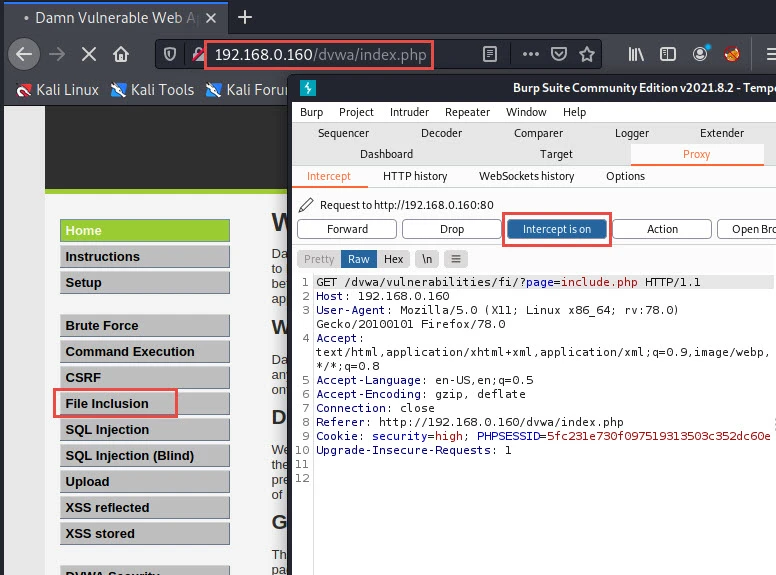Open Kali Forums bookmark

click(x=246, y=90)
